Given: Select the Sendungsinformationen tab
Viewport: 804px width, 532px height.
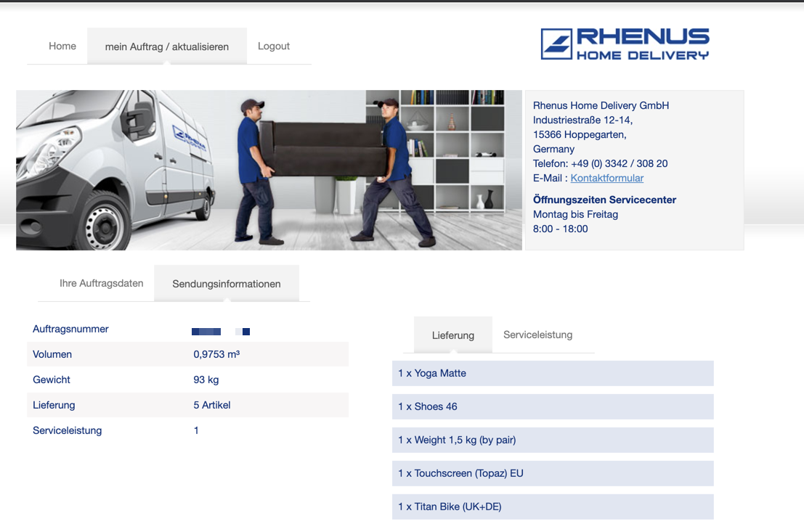Looking at the screenshot, I should (x=226, y=284).
